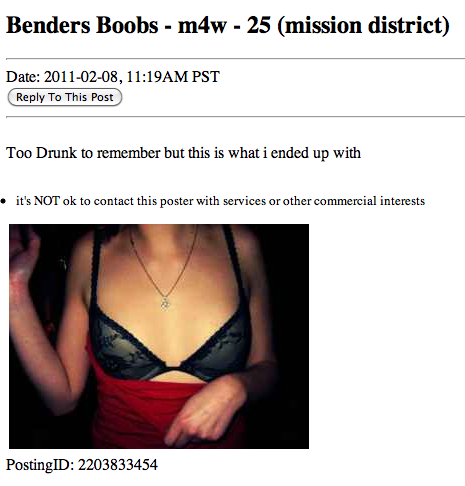The height and width of the screenshot is (486, 465).
Task: Click the "PostingID:" label
Action: pyautogui.click(x=40, y=465)
